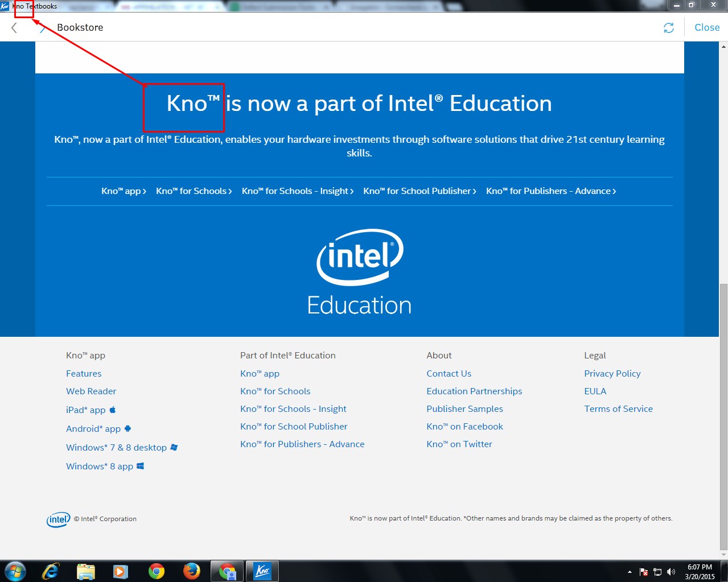
Task: Go forward using the right arrow
Action: point(43,28)
